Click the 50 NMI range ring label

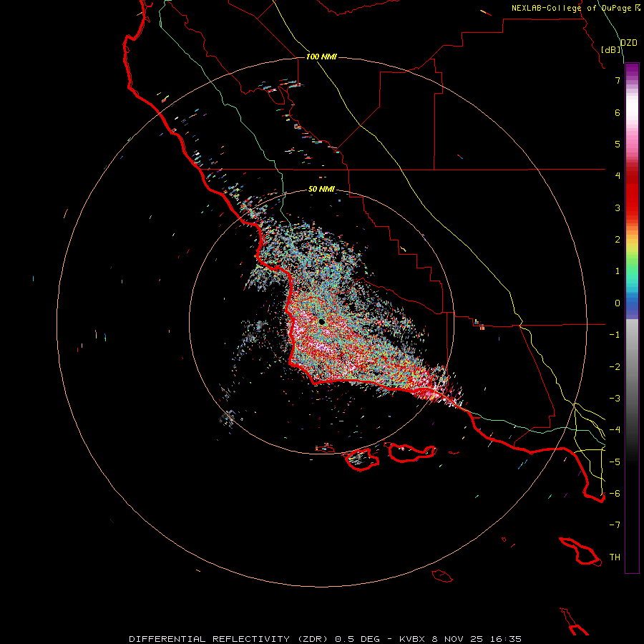click(x=321, y=189)
